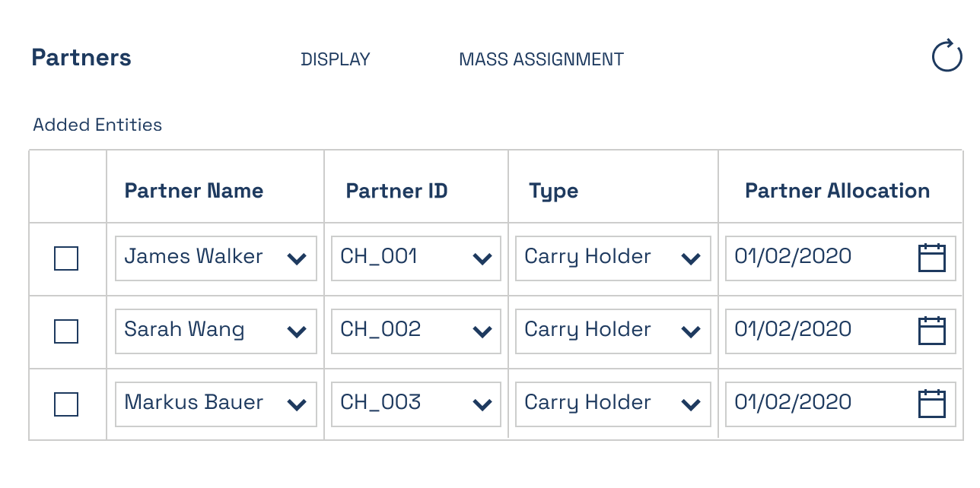Tick the checkbox for James Walker
The width and height of the screenshot is (980, 488).
[x=66, y=258]
